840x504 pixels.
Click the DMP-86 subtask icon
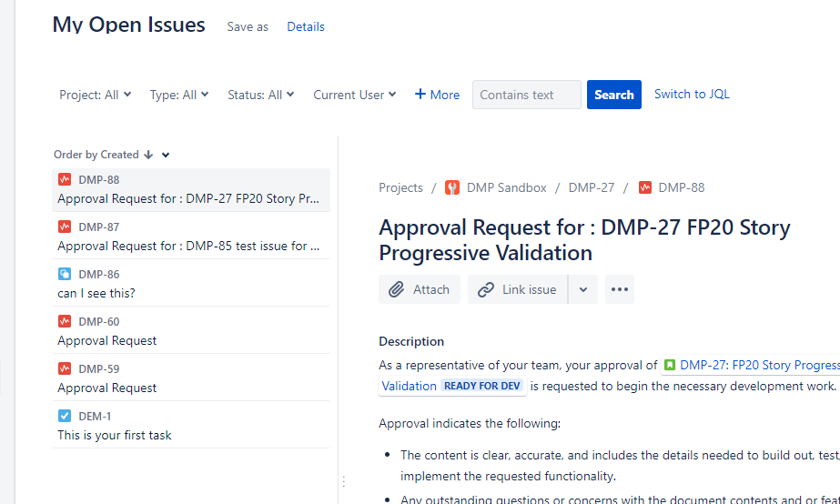pyautogui.click(x=65, y=274)
